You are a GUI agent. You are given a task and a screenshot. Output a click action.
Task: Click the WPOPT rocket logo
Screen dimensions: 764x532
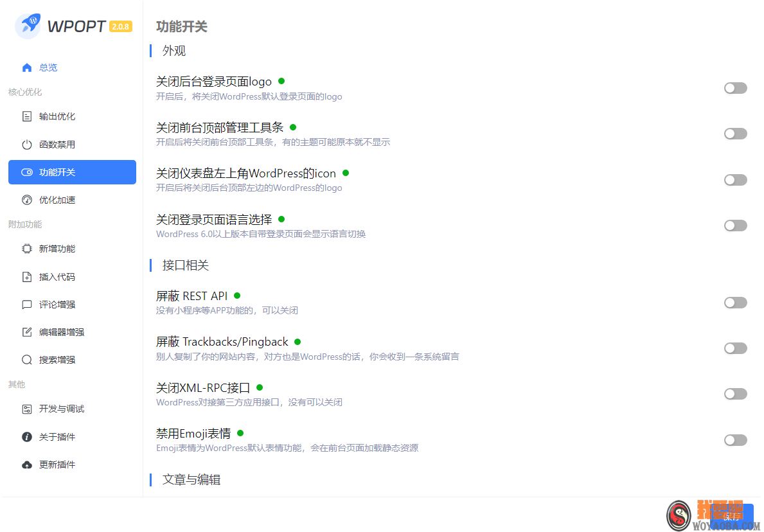coord(28,26)
